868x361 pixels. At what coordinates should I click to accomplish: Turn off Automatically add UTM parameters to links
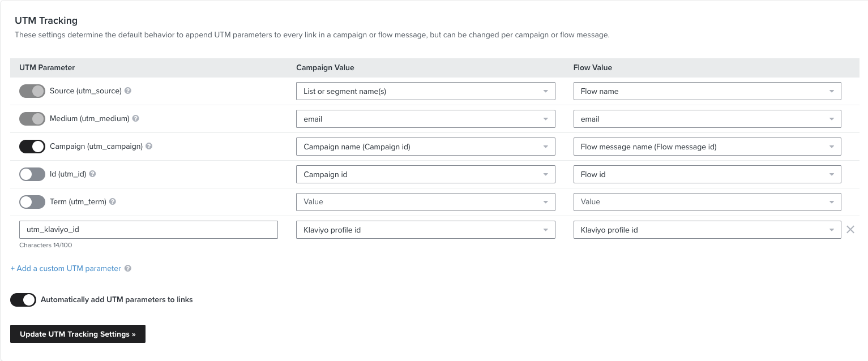click(23, 299)
